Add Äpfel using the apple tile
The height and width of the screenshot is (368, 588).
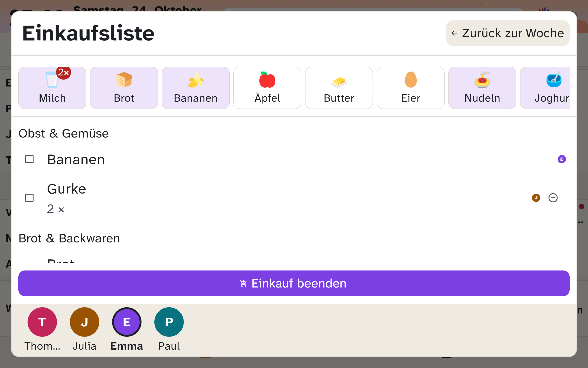(x=267, y=88)
